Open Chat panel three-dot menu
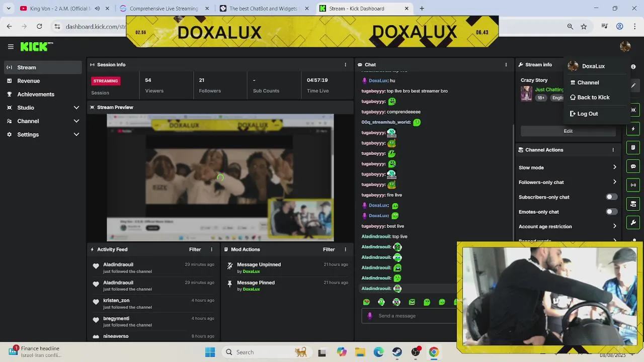The height and width of the screenshot is (362, 644). [x=506, y=65]
